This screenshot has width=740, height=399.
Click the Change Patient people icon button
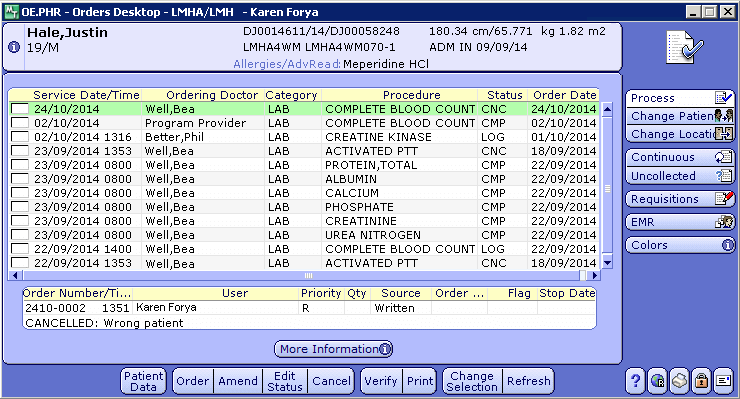[724, 116]
